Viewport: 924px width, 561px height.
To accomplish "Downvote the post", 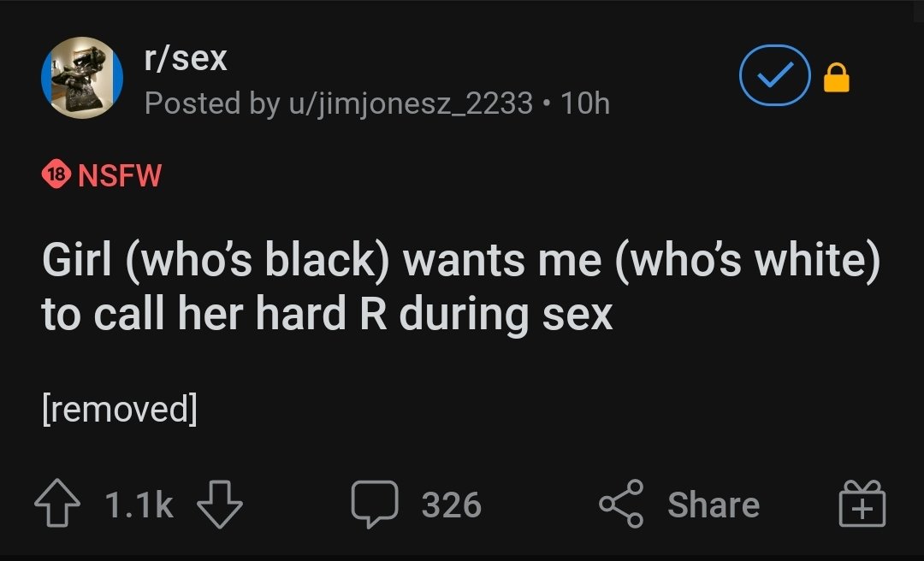I will coord(220,505).
